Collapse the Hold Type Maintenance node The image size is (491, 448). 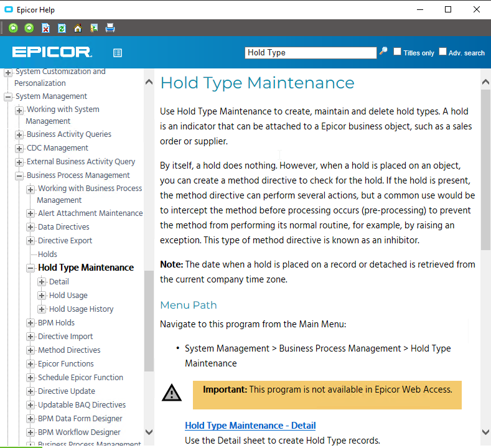click(30, 268)
